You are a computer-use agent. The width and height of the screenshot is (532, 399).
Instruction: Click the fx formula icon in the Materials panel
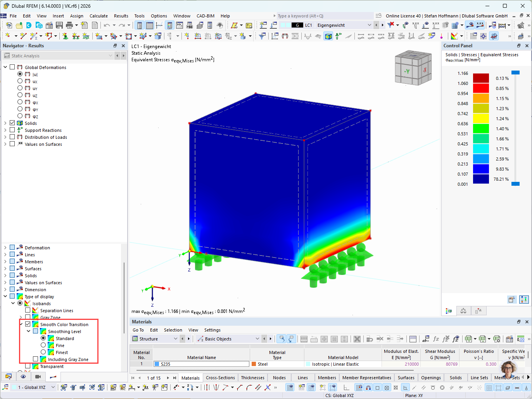coord(436,339)
